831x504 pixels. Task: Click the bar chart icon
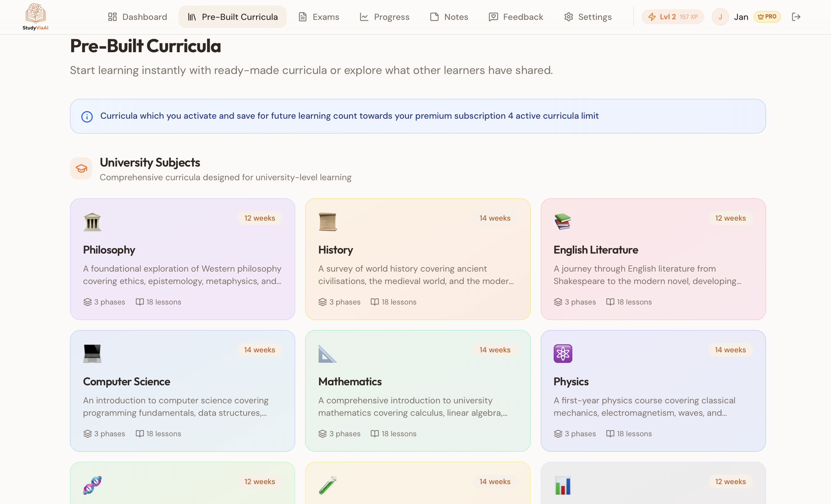pyautogui.click(x=563, y=485)
